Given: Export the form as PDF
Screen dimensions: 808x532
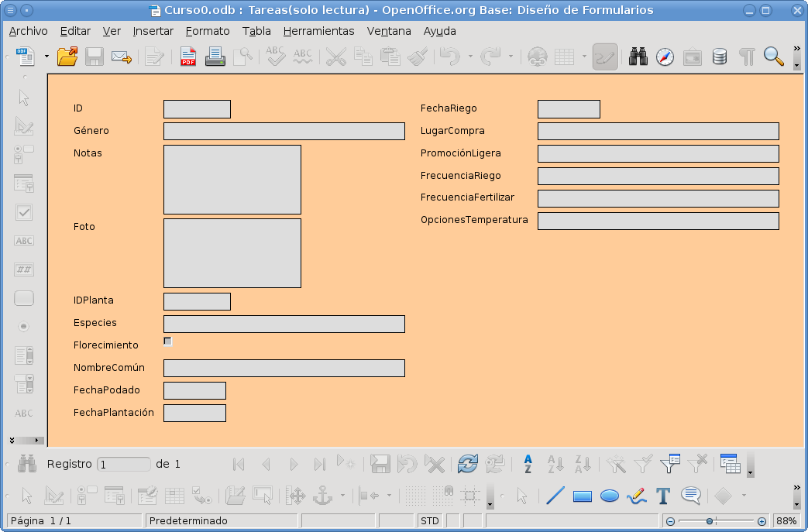Looking at the screenshot, I should (x=187, y=56).
